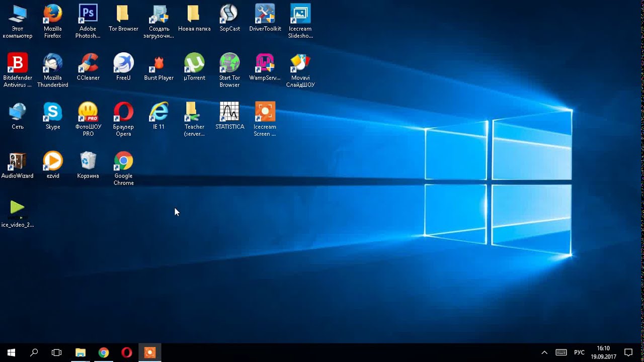Select the Skype desktop shortcut
The image size is (644, 362).
point(53,116)
